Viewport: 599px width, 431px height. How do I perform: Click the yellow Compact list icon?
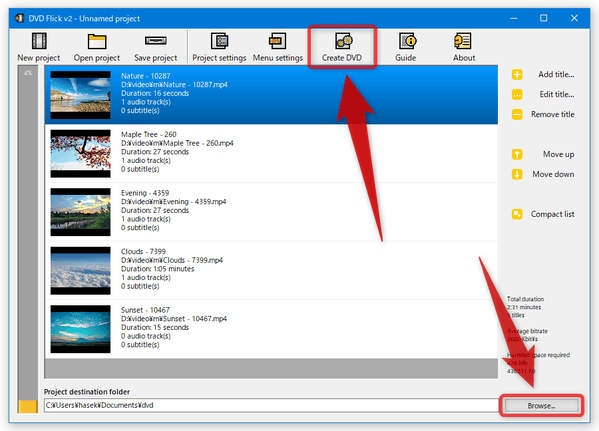517,214
